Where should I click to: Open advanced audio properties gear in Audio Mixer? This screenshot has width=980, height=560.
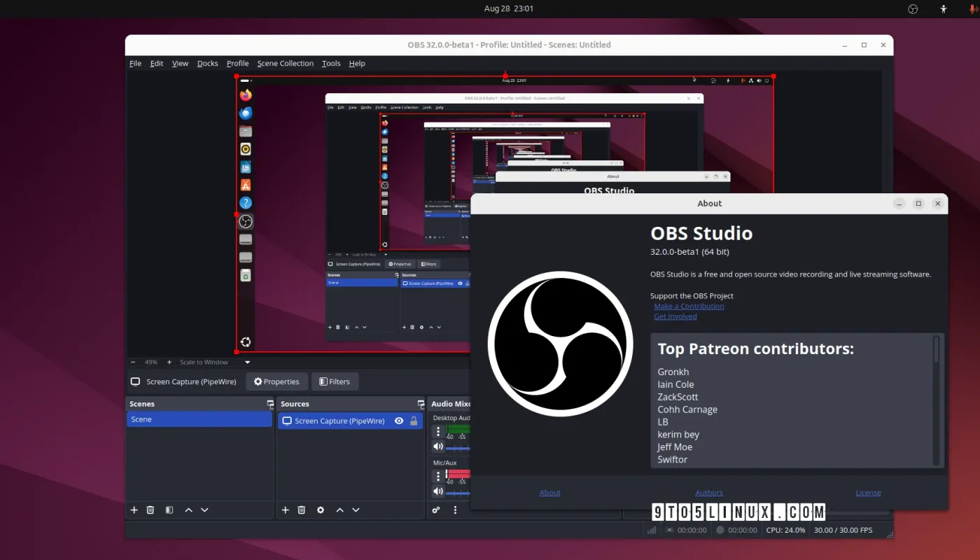point(435,510)
